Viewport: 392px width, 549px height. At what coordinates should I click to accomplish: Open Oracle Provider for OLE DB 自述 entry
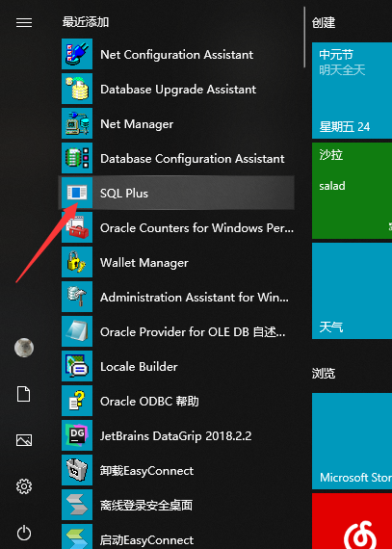pos(176,331)
